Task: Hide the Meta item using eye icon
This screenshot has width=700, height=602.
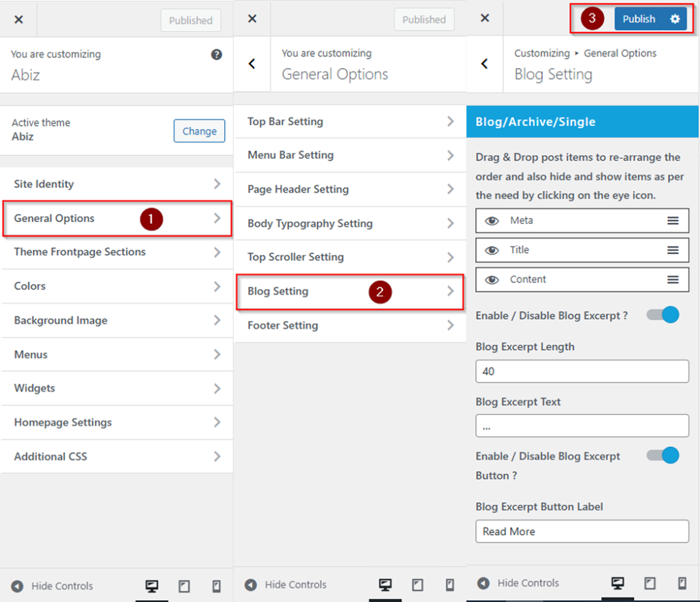Action: point(492,221)
